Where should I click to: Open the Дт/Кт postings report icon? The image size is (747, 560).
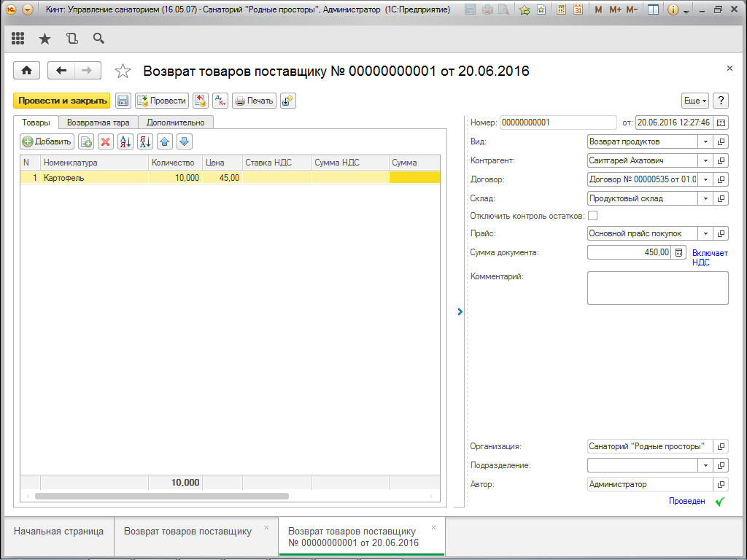click(220, 101)
